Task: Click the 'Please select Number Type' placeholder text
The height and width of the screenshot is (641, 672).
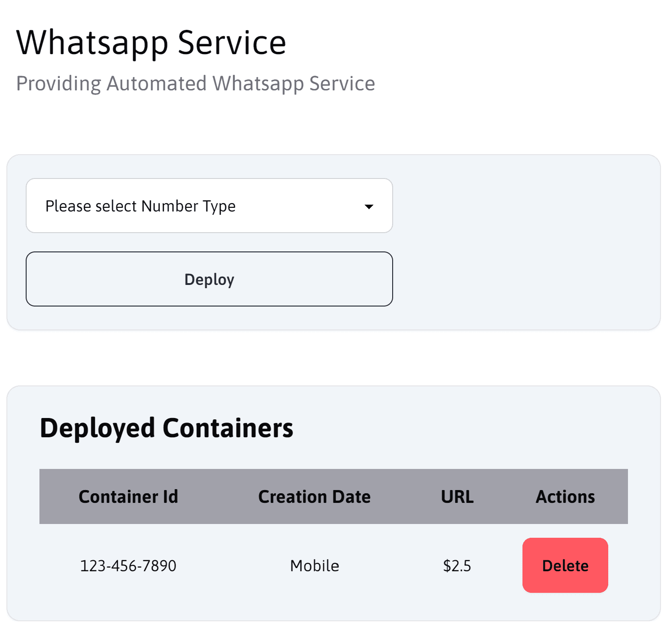Action: point(140,206)
